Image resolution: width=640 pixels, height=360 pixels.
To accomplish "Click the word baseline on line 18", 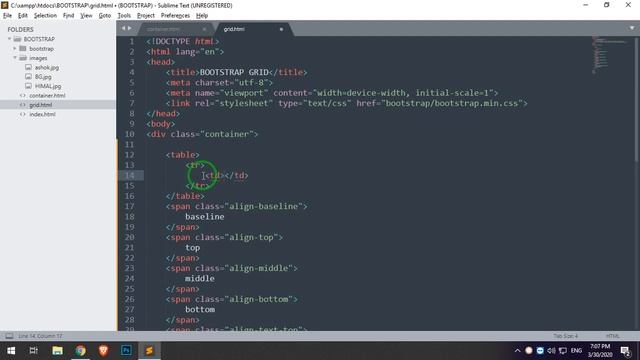I will point(204,217).
